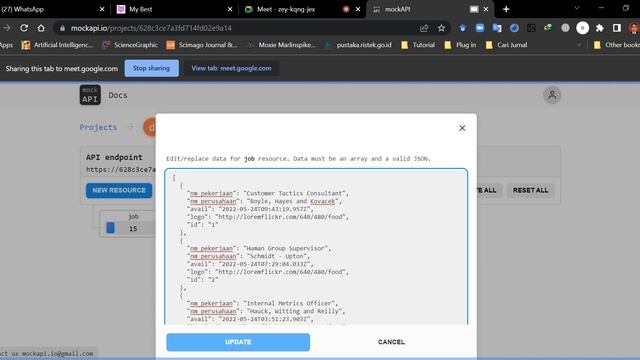The height and width of the screenshot is (360, 640).
Task: Open the Scimago Journal bookmark
Action: tap(202, 45)
